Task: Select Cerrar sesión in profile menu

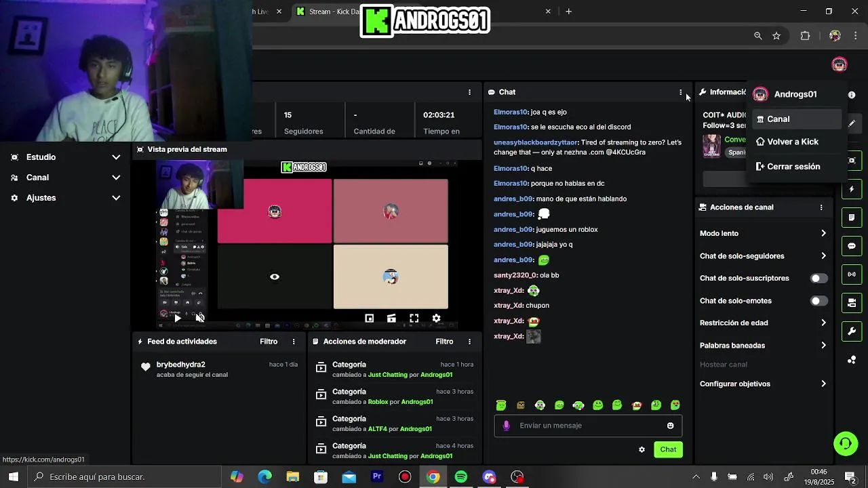Action: 797,167
